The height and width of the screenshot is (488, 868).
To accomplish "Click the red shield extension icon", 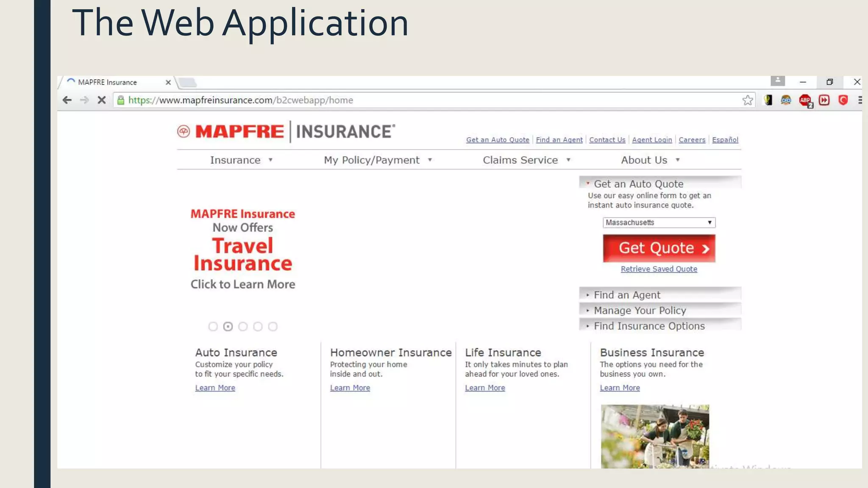I will pos(843,100).
